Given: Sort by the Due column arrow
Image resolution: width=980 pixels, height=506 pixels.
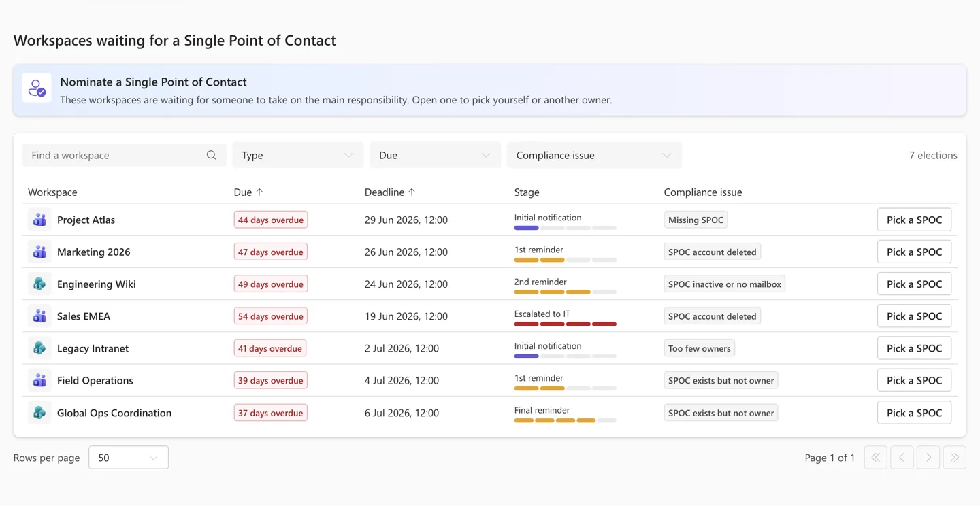Looking at the screenshot, I should 259,192.
